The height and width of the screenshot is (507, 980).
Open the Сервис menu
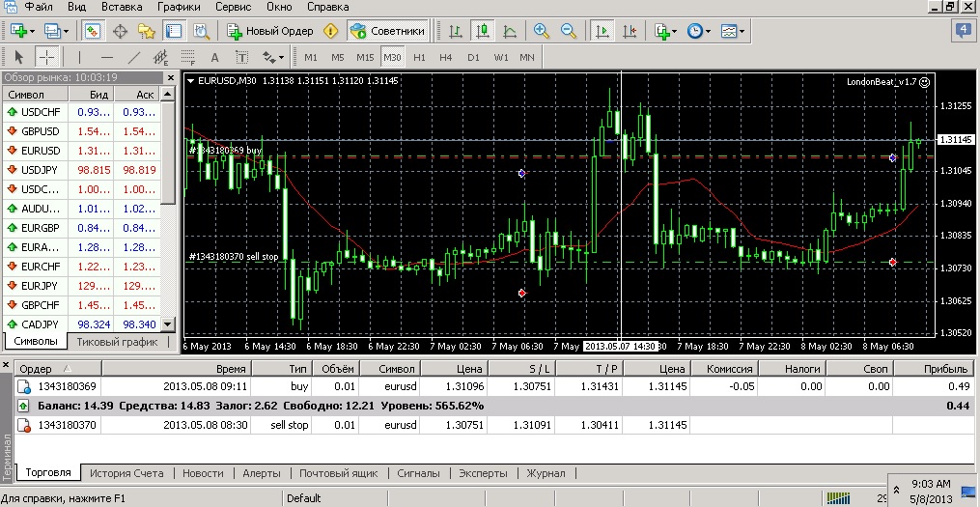tap(233, 8)
